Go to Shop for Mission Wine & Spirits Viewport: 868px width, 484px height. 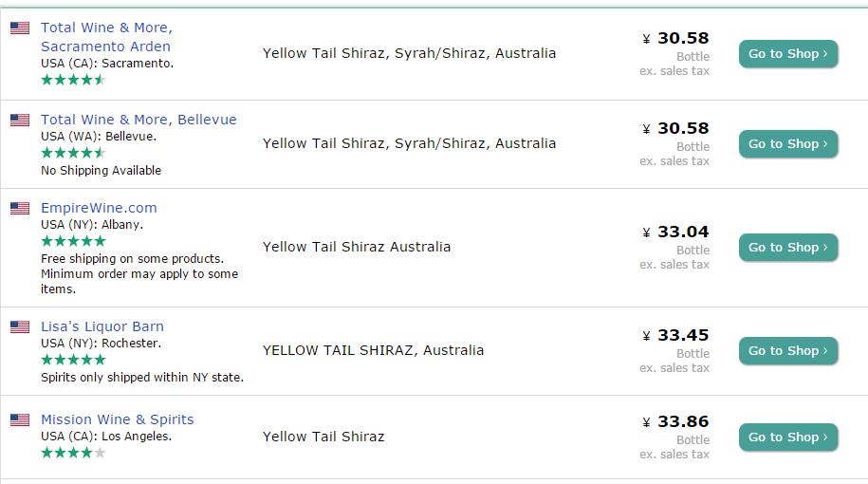tap(788, 437)
